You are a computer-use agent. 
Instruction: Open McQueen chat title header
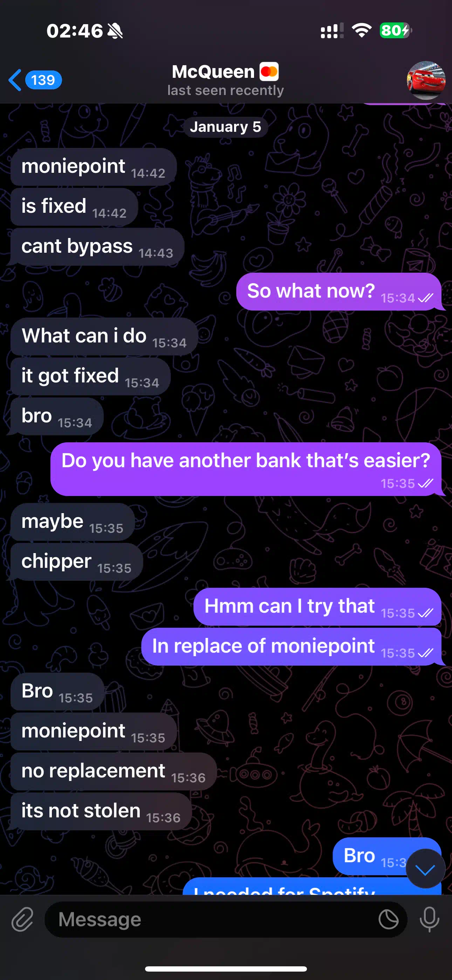tap(226, 80)
